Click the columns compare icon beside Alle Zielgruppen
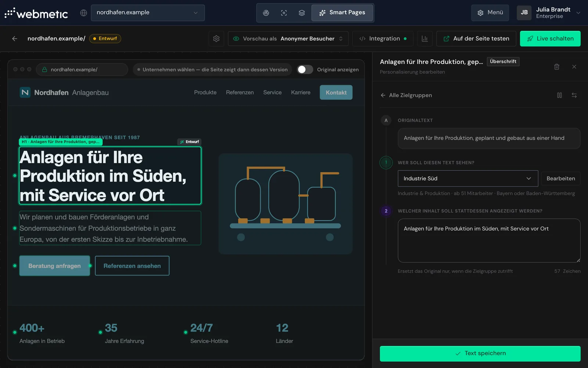The image size is (588, 368). [x=559, y=95]
